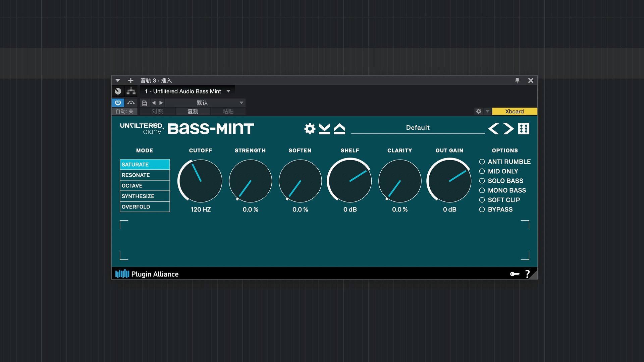Click the Clarity 0.0 % value
The height and width of the screenshot is (362, 644).
(x=399, y=209)
